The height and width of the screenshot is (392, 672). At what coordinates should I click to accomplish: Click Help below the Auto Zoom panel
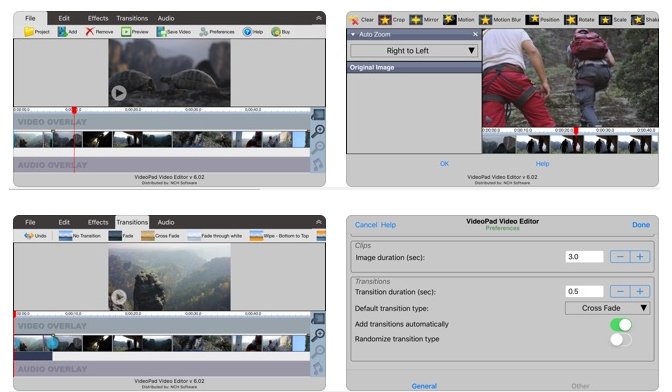point(542,164)
